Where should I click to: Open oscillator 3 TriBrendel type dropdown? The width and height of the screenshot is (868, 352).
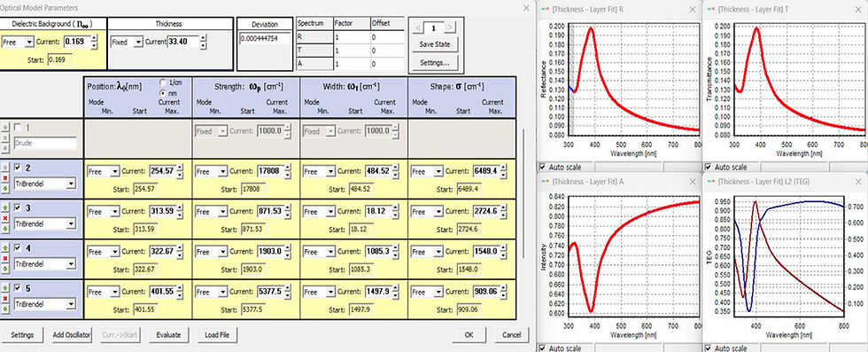(45, 224)
